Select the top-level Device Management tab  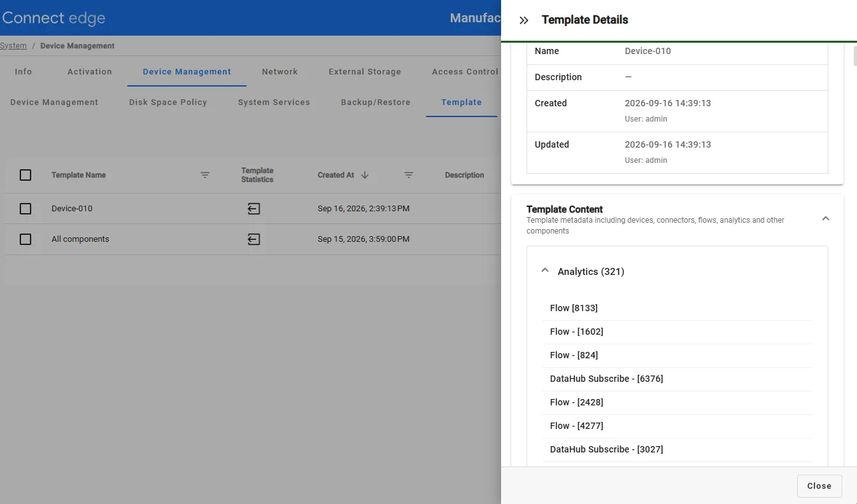187,72
